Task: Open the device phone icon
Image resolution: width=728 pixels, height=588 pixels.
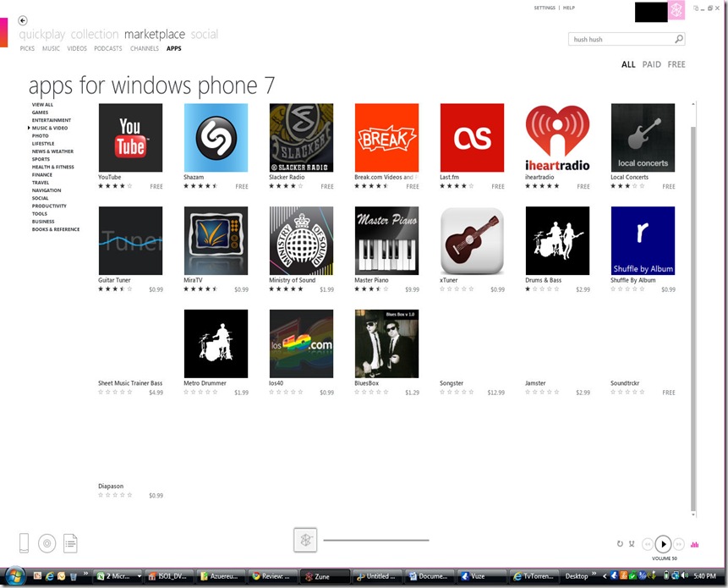Action: 25,543
